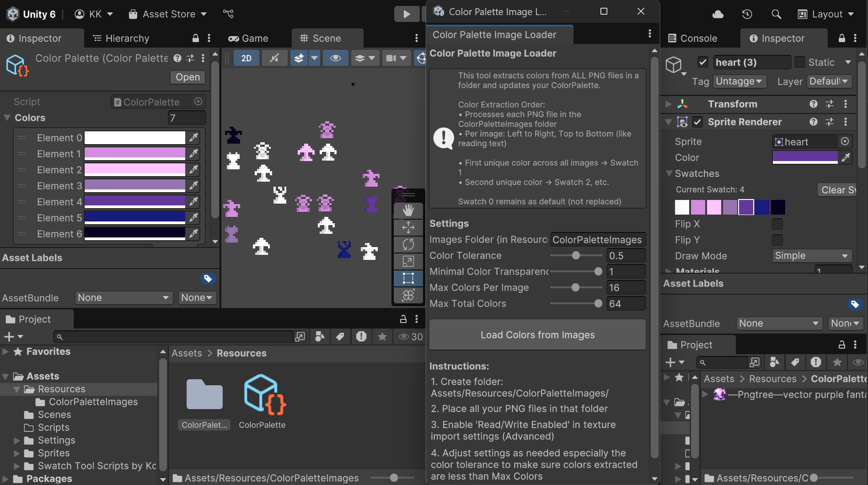Open the Layout dropdown
Viewport: 868px width, 485px height.
pos(826,14)
